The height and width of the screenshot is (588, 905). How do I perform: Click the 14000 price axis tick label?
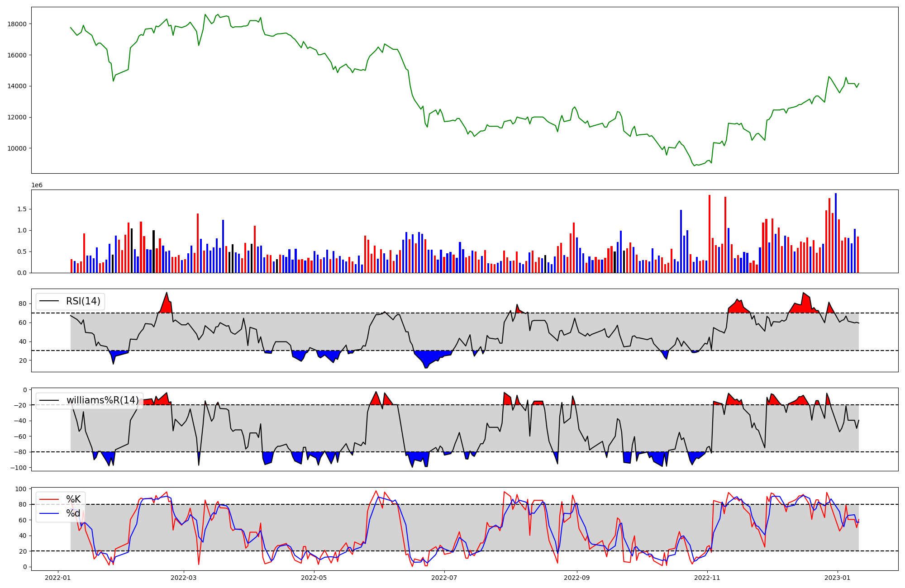coord(17,86)
